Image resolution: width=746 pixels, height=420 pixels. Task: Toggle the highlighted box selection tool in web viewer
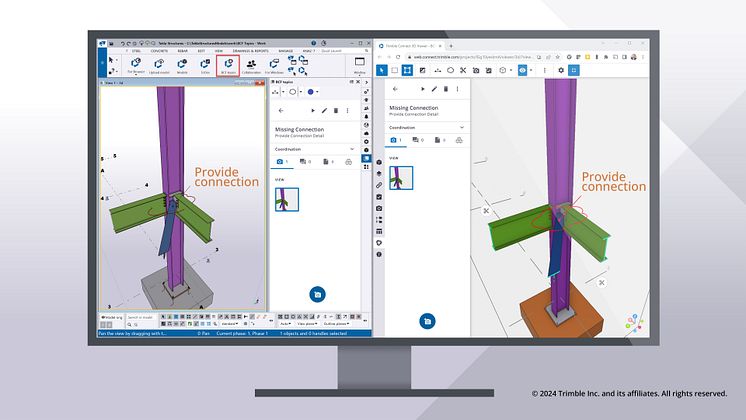click(x=408, y=71)
